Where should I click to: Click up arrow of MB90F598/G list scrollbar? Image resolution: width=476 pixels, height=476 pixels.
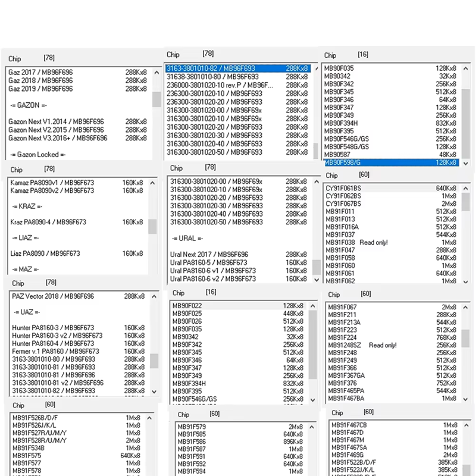[x=466, y=68]
